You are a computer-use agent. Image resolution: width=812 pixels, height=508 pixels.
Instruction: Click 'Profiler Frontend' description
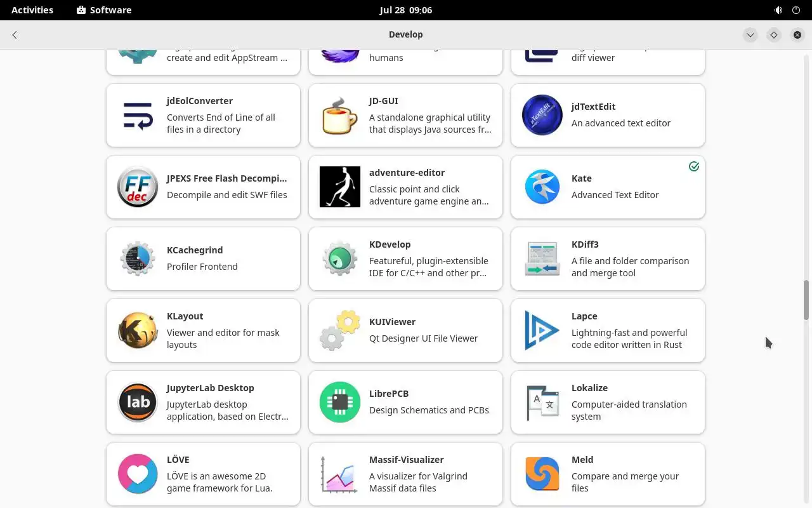coord(202,267)
